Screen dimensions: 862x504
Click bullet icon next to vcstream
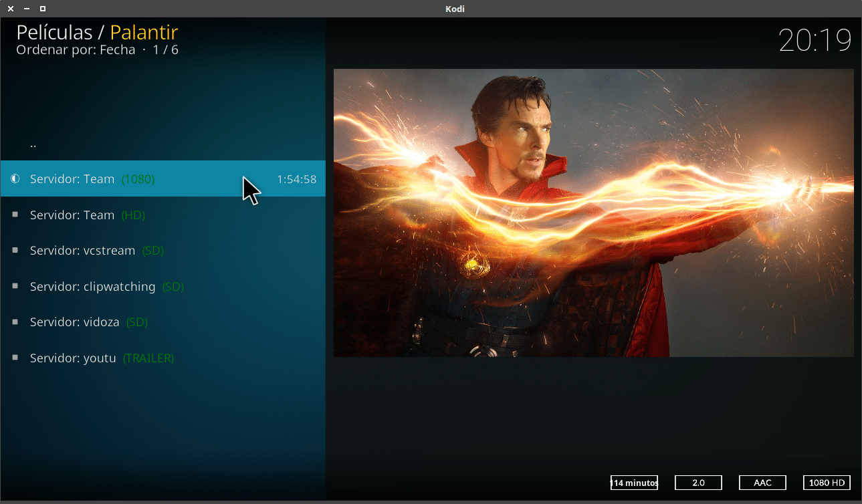coord(15,251)
